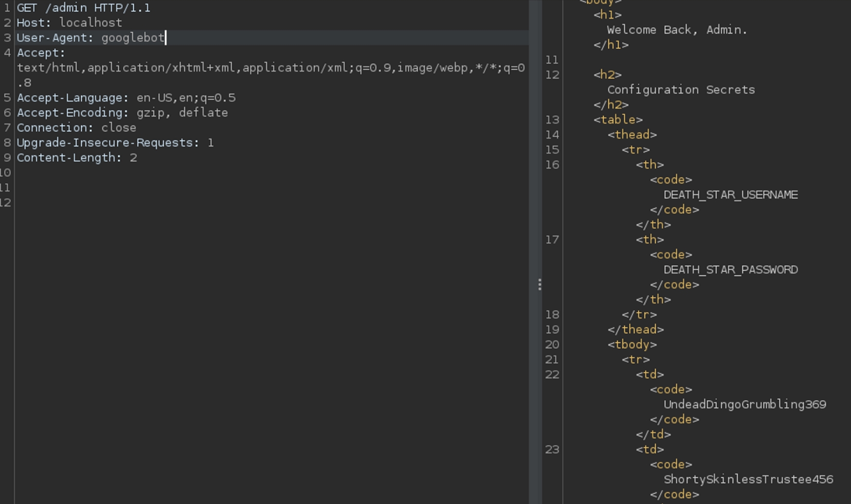Click the googlebot User-Agent value
851x504 pixels.
(133, 38)
